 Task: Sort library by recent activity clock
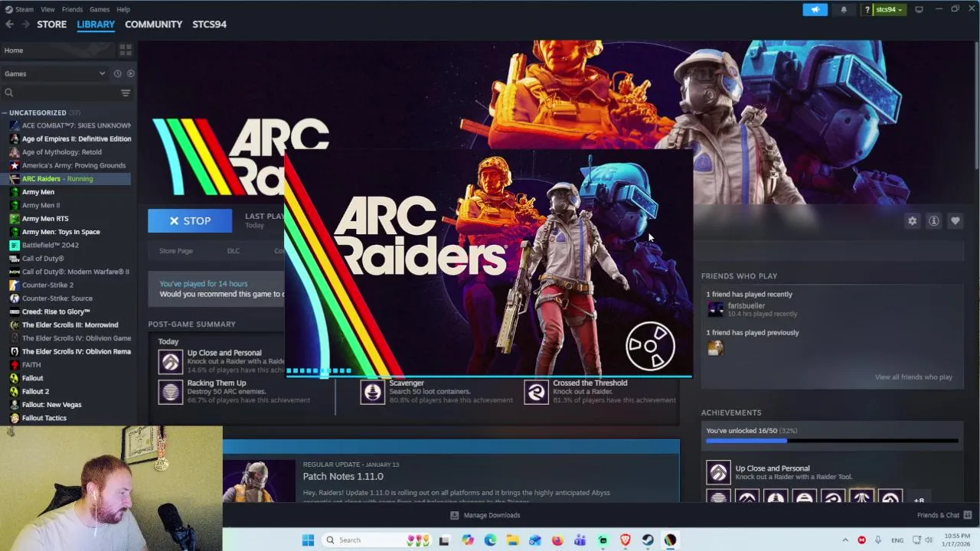point(117,73)
